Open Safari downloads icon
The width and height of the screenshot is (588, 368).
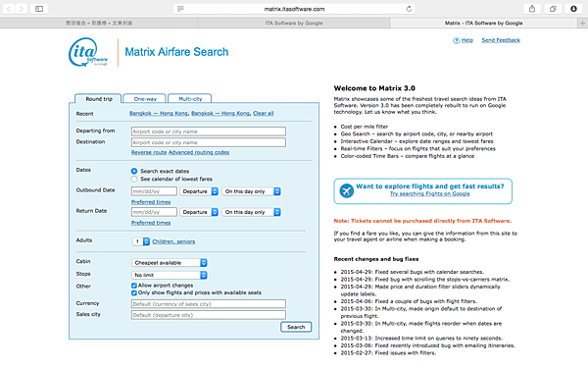tap(573, 9)
